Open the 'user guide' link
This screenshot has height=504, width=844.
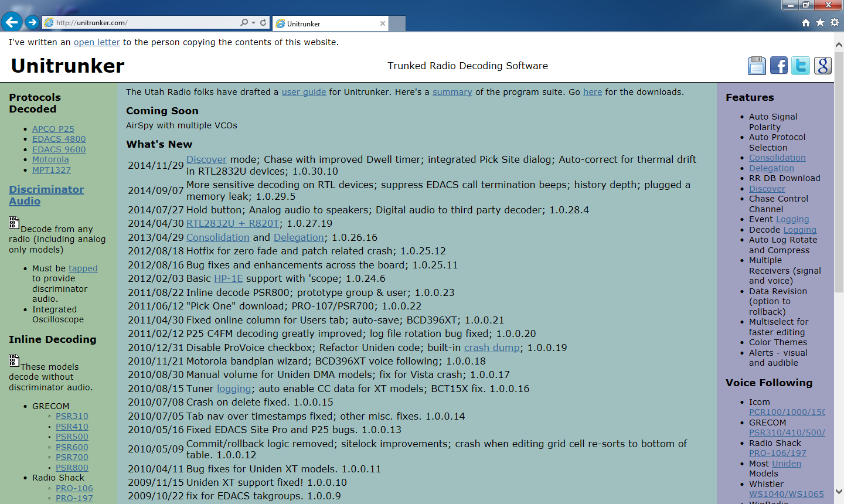[x=304, y=92]
